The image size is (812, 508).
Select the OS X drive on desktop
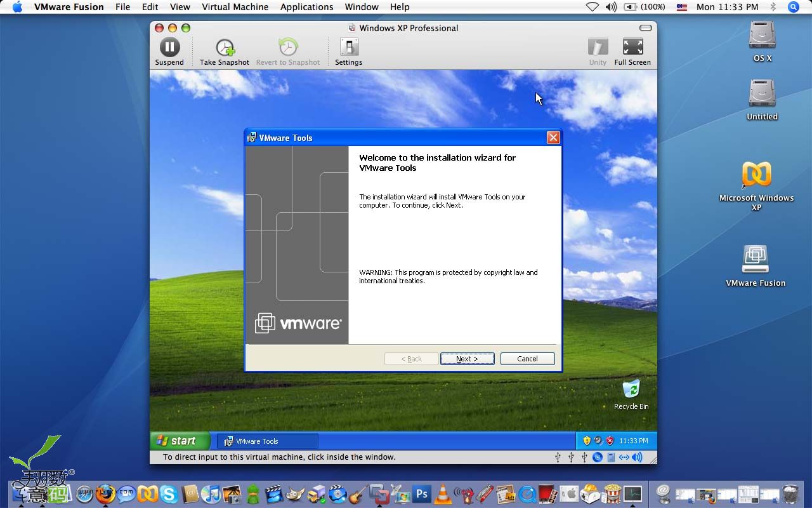[763, 41]
